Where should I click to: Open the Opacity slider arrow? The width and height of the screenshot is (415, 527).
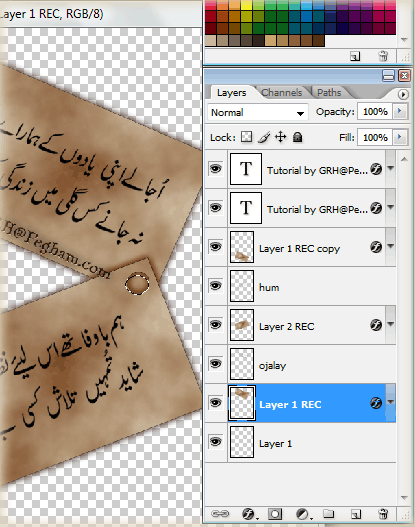coord(400,111)
